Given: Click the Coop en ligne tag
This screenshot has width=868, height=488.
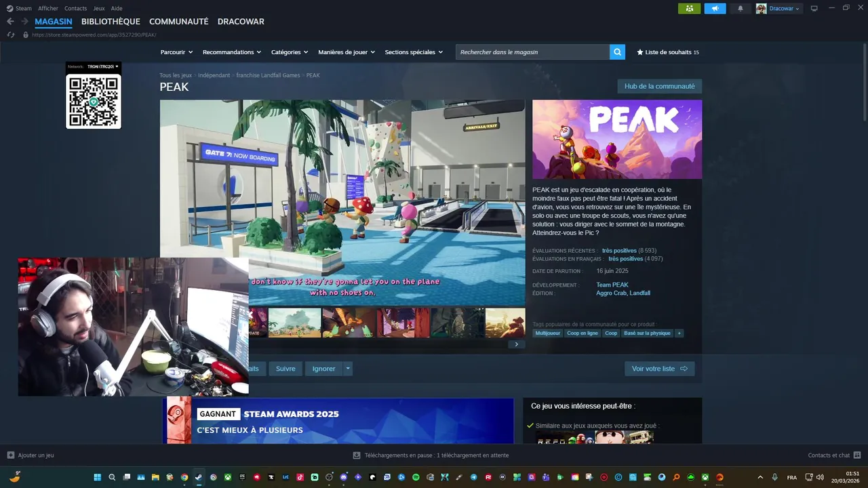Looking at the screenshot, I should (x=583, y=333).
